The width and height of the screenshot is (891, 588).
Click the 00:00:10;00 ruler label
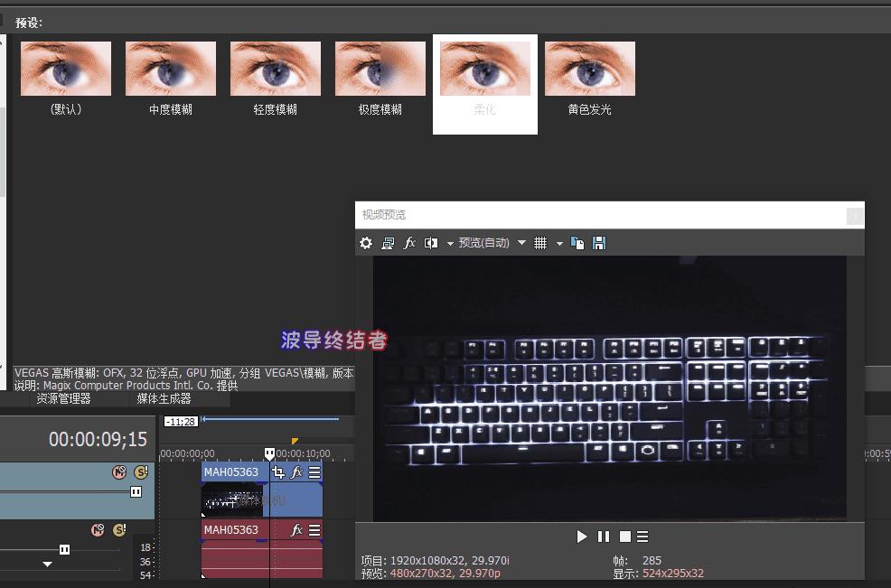coord(303,454)
